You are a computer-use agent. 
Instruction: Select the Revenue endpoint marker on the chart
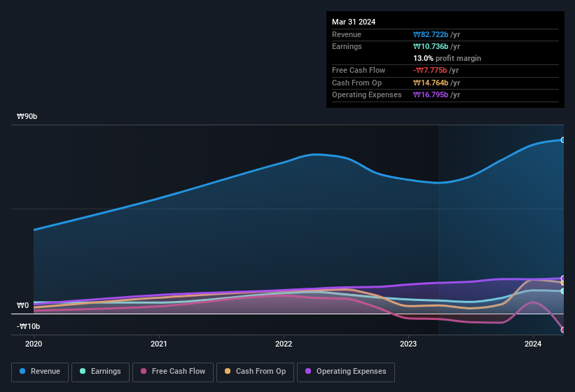[563, 140]
